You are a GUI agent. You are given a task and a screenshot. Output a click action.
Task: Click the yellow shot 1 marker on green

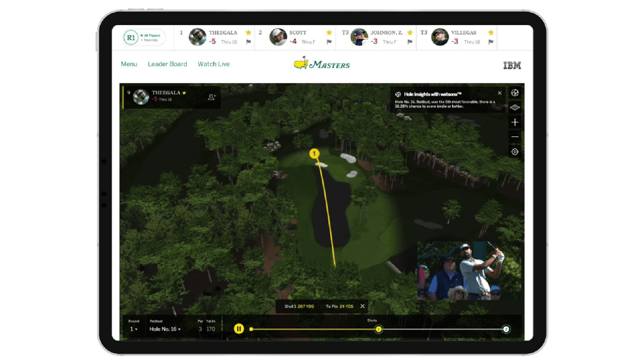(314, 153)
